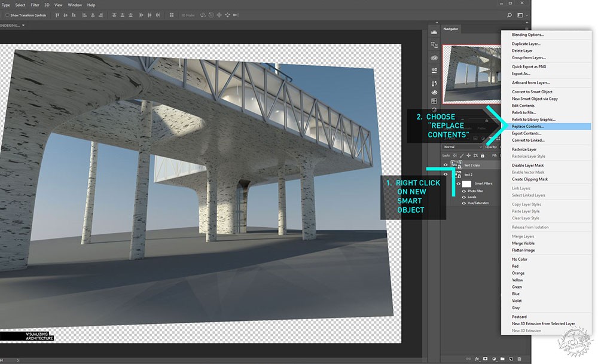Click Align horizontal centers icon
The image size is (598, 364).
[x=93, y=16]
